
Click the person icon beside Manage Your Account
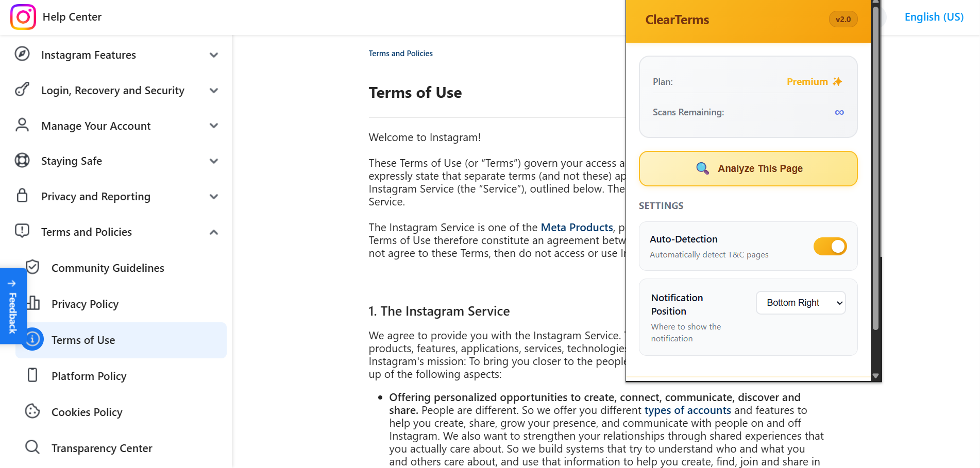coord(22,125)
